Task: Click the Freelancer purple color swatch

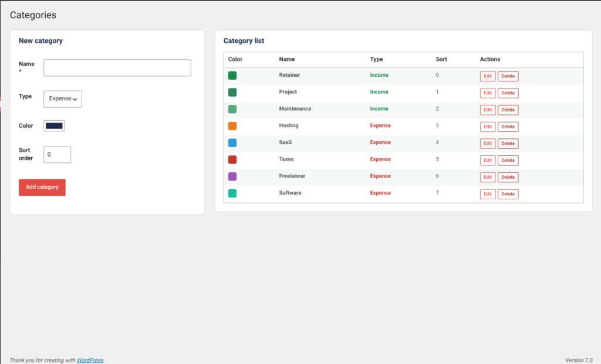Action: pos(232,176)
